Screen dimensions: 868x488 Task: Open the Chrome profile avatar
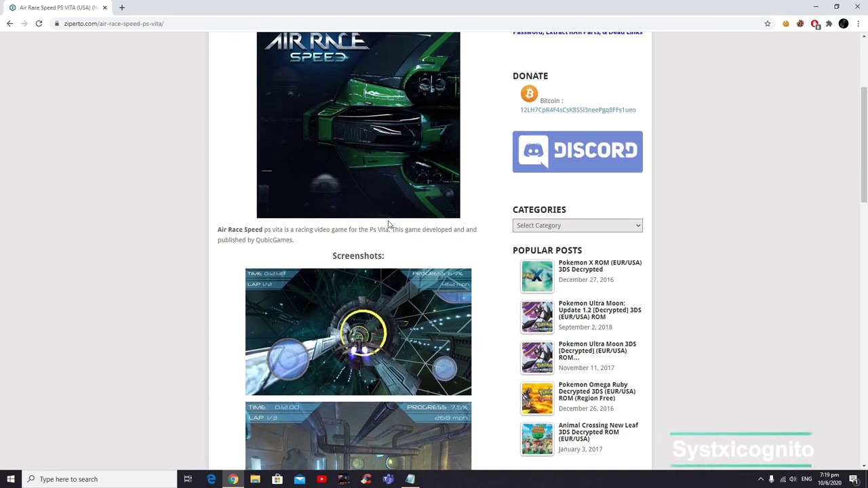(844, 24)
